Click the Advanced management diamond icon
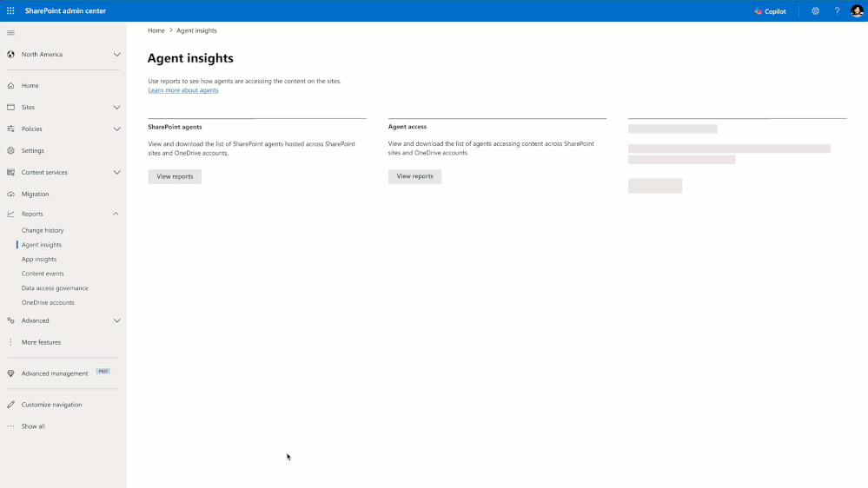Image resolution: width=868 pixels, height=488 pixels. [10, 373]
